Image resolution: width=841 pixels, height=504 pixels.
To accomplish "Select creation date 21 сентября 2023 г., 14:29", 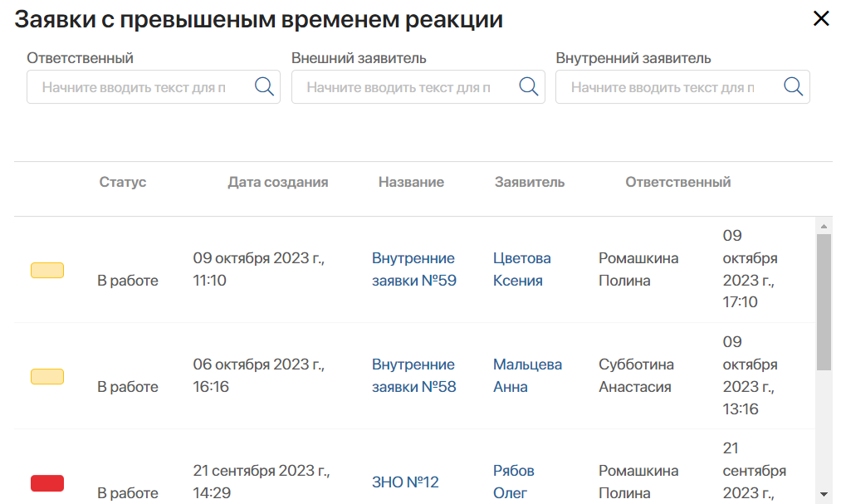I will 262,482.
